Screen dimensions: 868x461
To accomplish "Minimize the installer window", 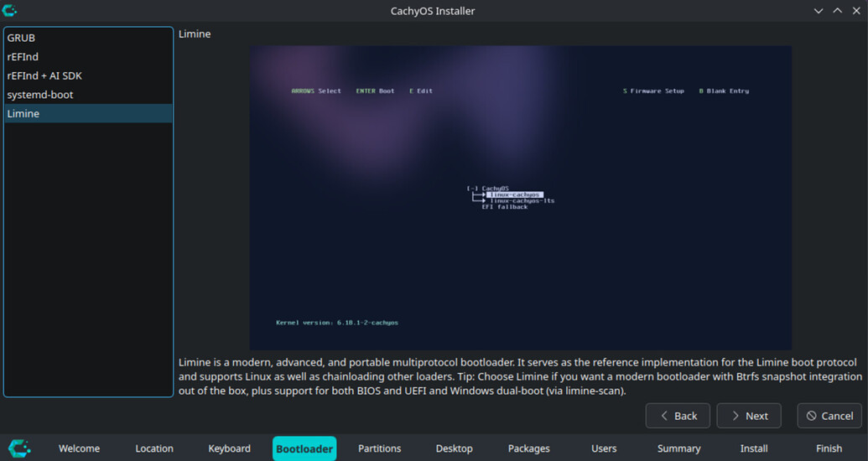I will 819,11.
